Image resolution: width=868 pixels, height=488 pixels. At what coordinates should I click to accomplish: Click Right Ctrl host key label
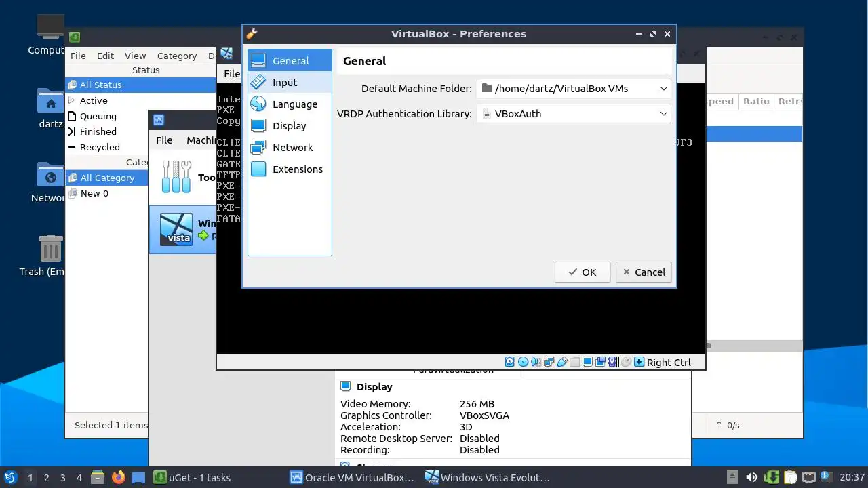(669, 363)
